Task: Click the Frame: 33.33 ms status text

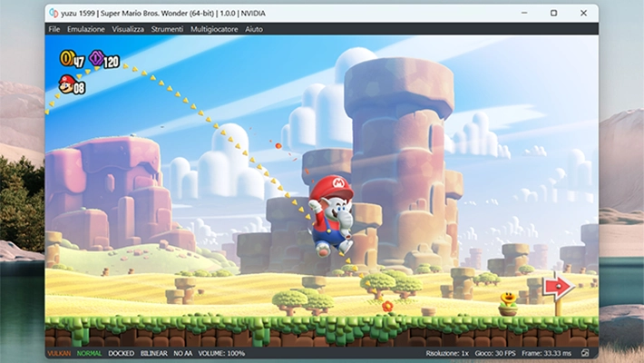Action: pyautogui.click(x=546, y=353)
